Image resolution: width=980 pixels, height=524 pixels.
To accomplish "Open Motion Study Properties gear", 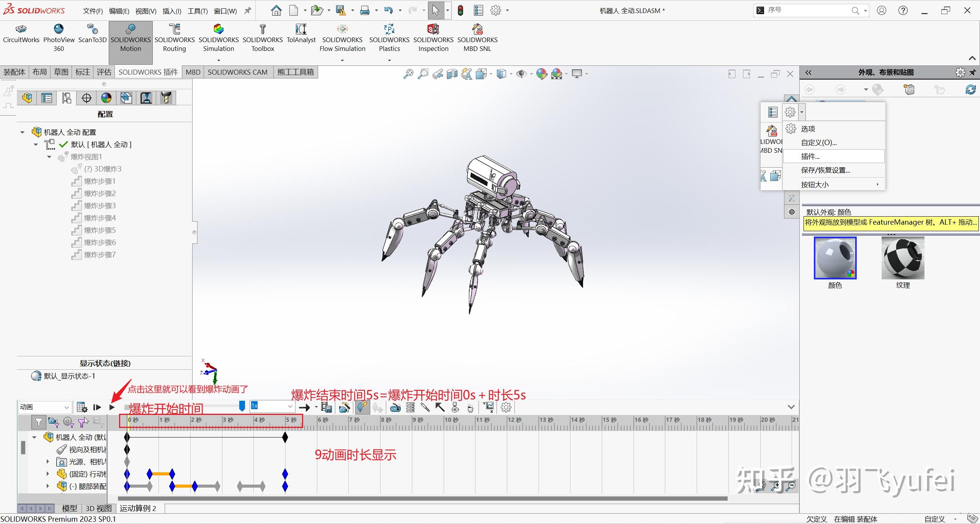I will coord(506,407).
